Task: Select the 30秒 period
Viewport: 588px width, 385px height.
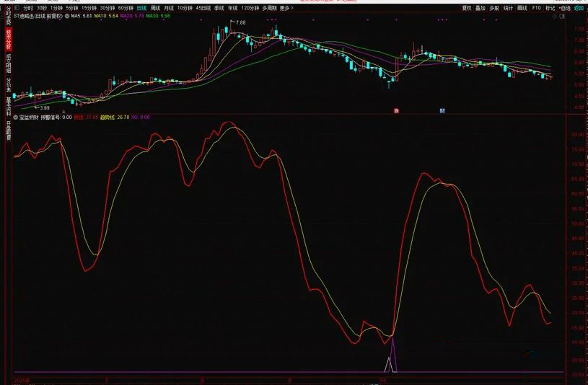Action: click(x=42, y=8)
